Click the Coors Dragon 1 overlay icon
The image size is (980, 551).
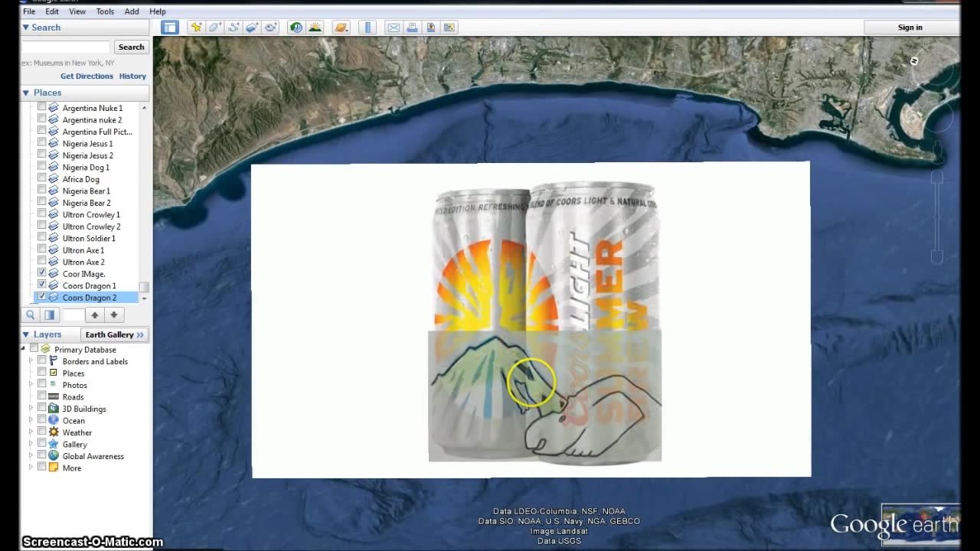click(x=54, y=285)
